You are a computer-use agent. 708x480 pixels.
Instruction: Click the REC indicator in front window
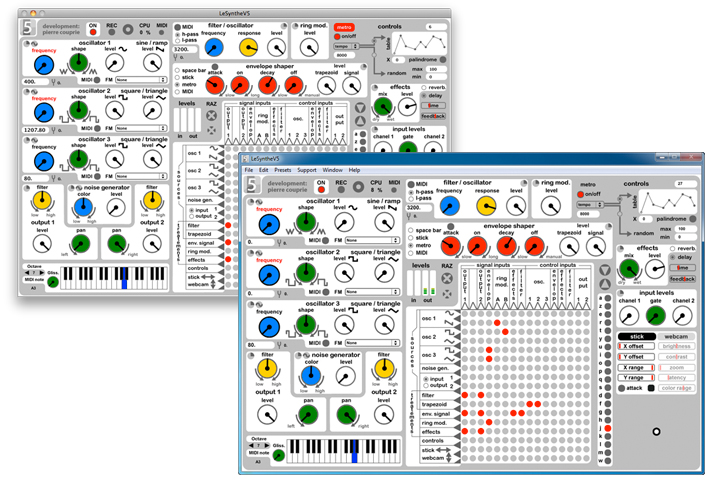[x=341, y=190]
